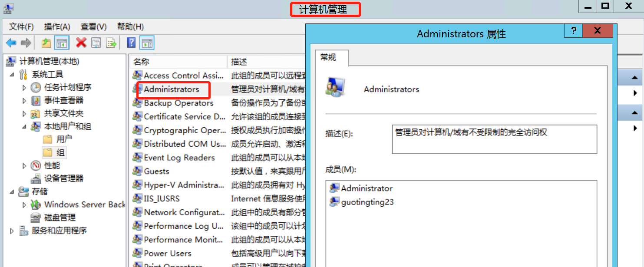The width and height of the screenshot is (644, 267).
Task: Click the Properties toolbar icon
Action: [x=96, y=43]
